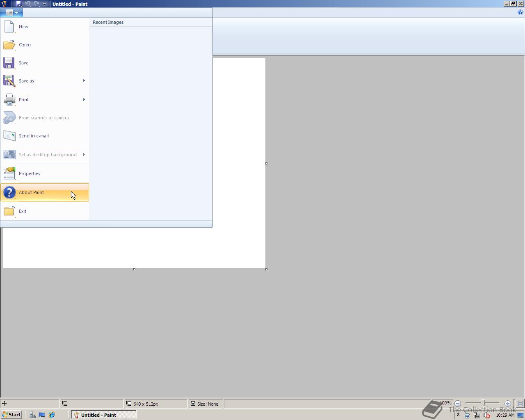
Task: Click the Save icon in Quick Access Toolbar
Action: [x=18, y=4]
